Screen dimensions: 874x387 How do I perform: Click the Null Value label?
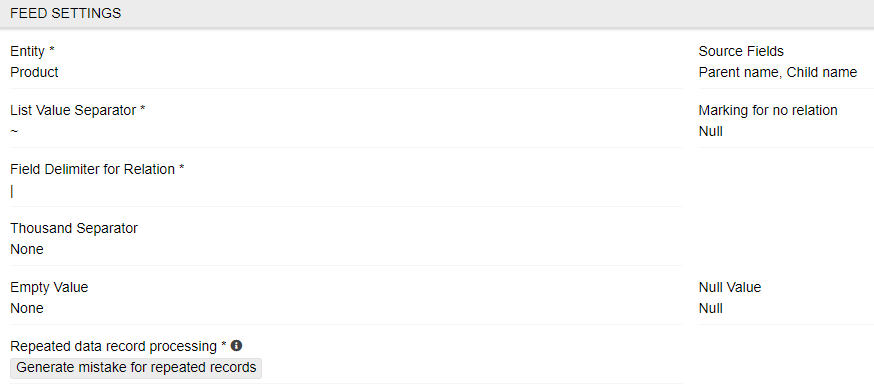pyautogui.click(x=730, y=288)
